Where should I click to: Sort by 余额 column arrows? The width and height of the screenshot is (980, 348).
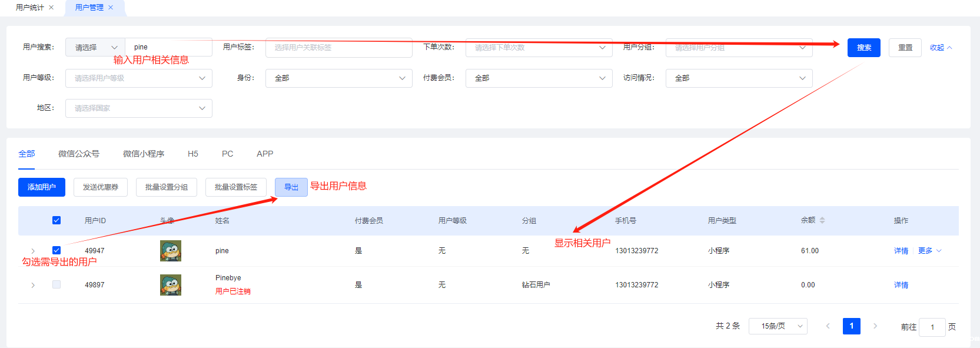pos(822,220)
